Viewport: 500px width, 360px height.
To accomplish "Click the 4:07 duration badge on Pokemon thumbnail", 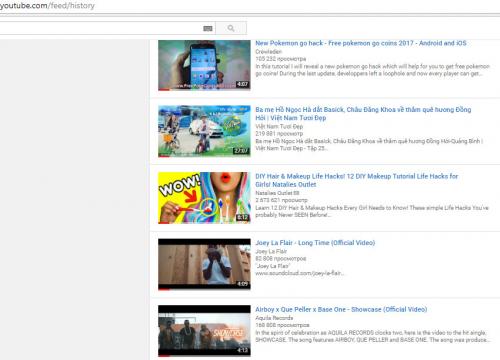I will pos(242,84).
